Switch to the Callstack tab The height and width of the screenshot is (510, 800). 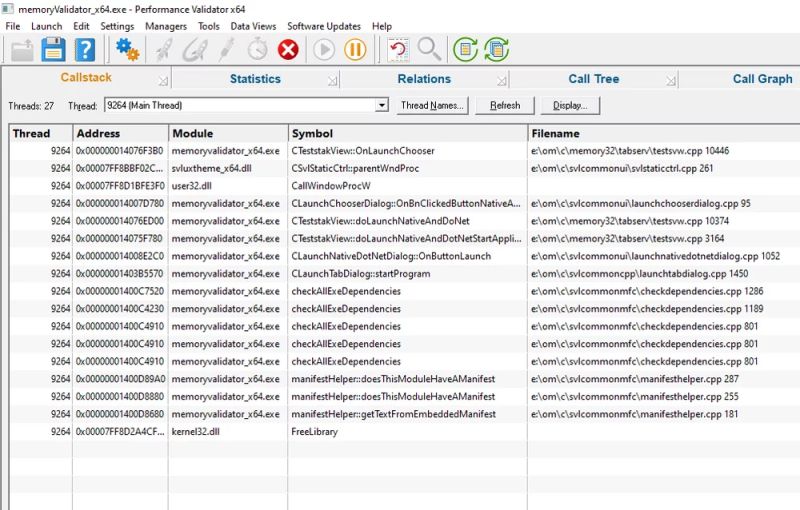tap(86, 78)
